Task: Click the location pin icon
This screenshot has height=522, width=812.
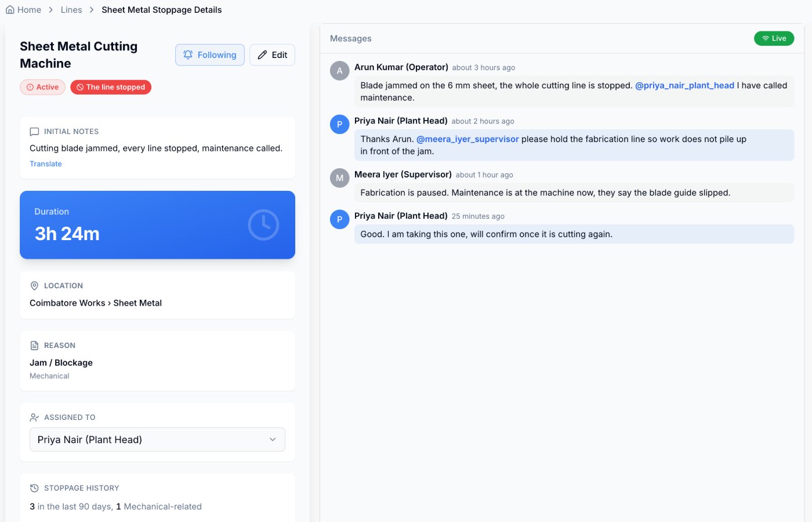Action: (34, 285)
